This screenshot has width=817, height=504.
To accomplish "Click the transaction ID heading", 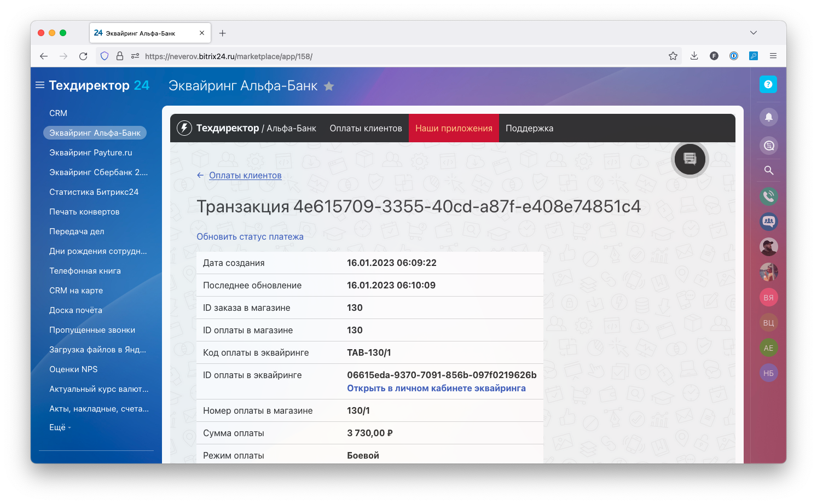I will 419,206.
